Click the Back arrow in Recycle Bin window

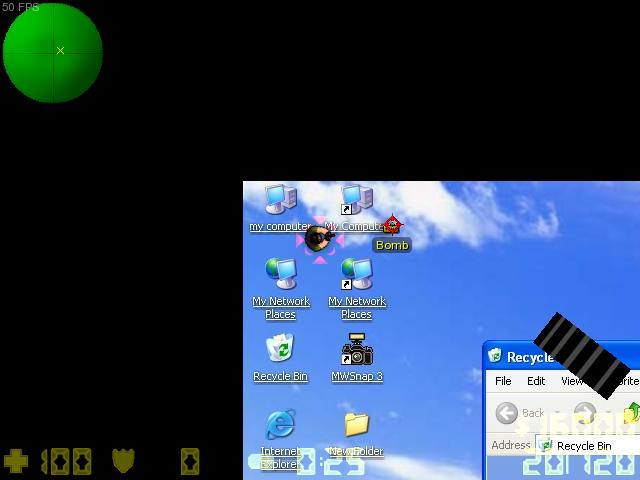pyautogui.click(x=507, y=413)
